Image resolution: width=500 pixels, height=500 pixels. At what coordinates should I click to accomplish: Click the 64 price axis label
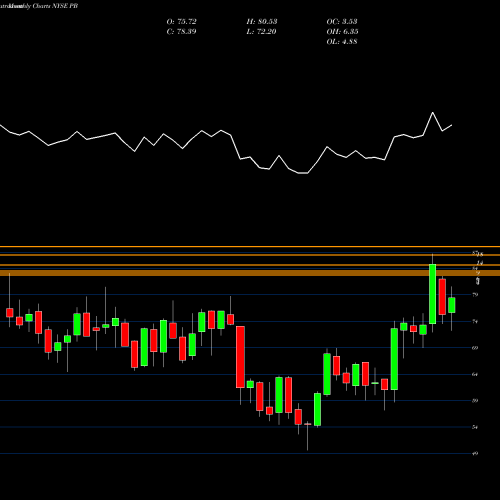[x=475, y=374]
